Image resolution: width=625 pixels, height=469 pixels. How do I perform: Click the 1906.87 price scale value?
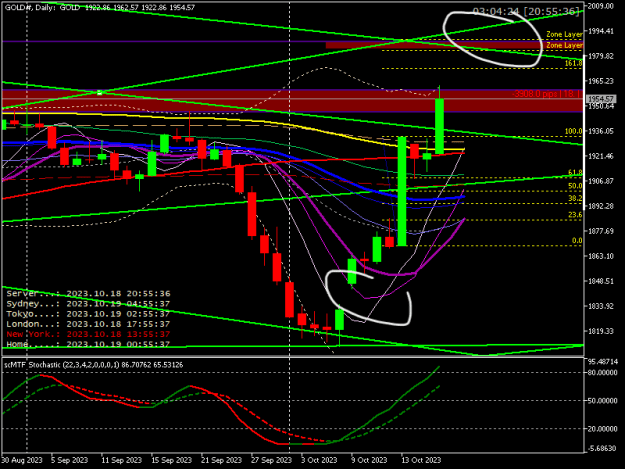[x=601, y=181]
